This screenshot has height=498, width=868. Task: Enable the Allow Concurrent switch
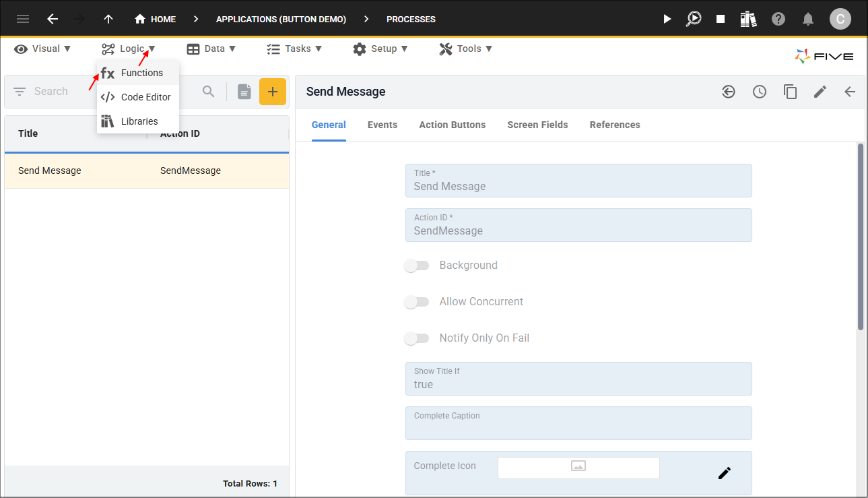[x=416, y=302]
